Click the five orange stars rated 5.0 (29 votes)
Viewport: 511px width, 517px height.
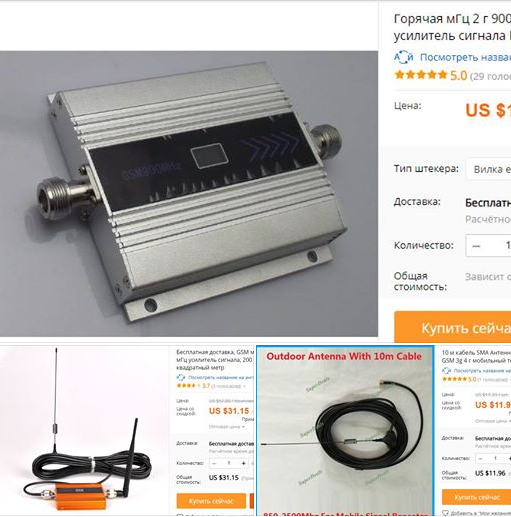[421, 75]
